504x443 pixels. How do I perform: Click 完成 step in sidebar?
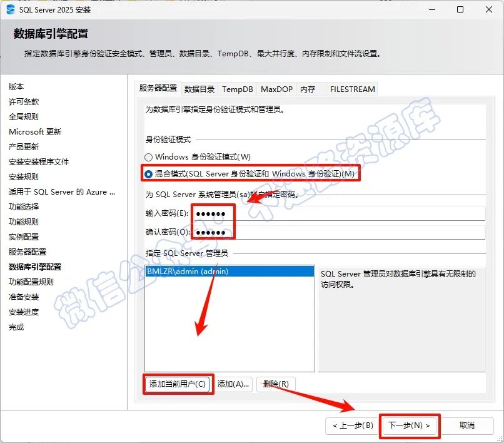16,327
